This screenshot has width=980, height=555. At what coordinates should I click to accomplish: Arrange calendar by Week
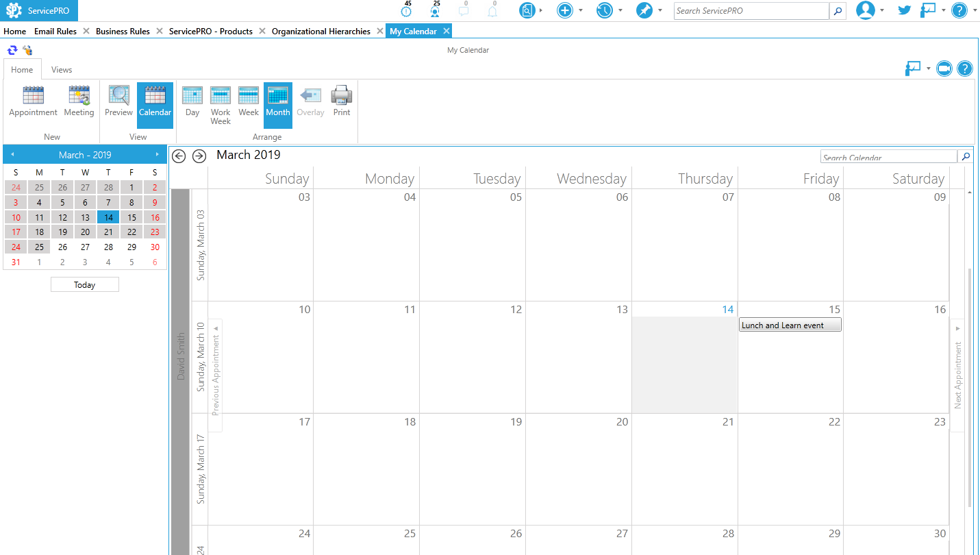[249, 101]
